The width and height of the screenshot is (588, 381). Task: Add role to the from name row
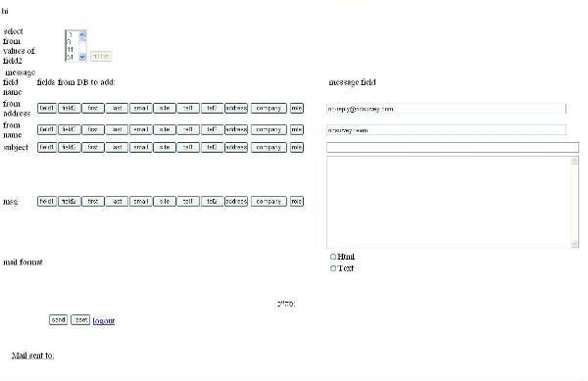coord(297,129)
